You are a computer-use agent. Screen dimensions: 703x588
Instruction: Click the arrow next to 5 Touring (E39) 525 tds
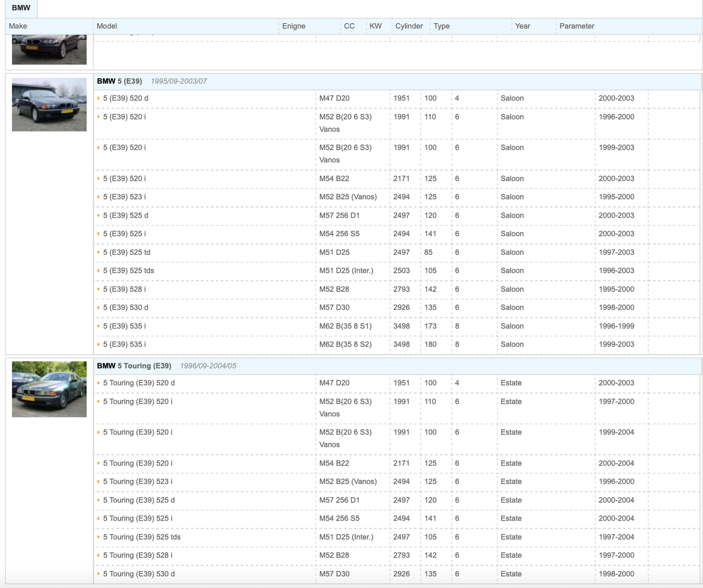98,537
